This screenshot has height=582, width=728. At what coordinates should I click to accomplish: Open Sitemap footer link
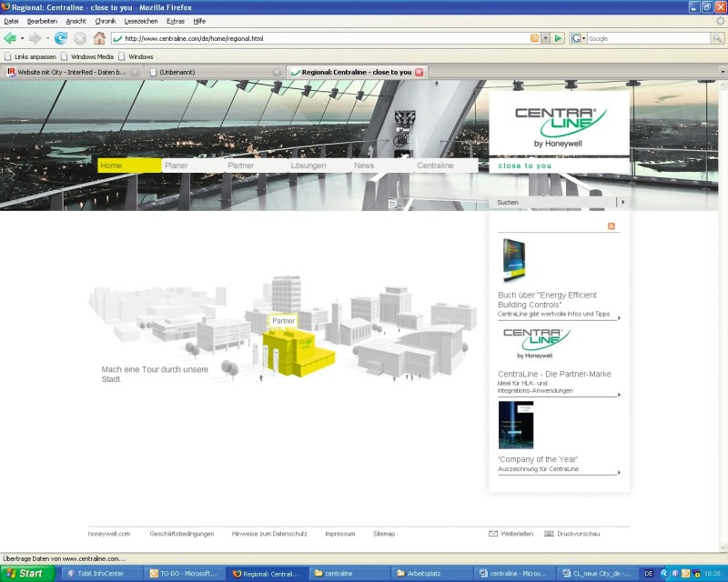point(384,534)
